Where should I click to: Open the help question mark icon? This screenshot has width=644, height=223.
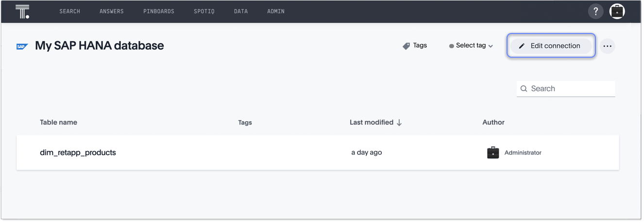click(595, 11)
